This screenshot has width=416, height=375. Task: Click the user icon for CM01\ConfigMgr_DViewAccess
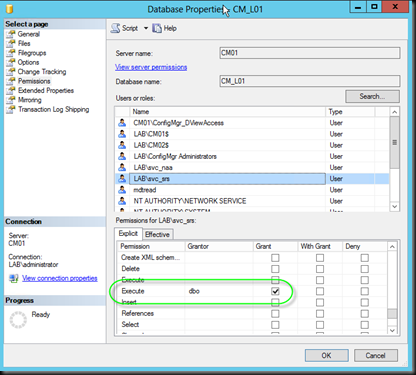point(122,123)
